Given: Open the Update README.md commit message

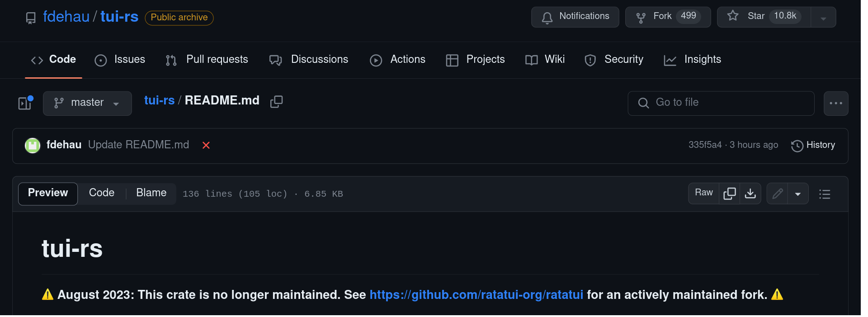Looking at the screenshot, I should click(x=138, y=145).
